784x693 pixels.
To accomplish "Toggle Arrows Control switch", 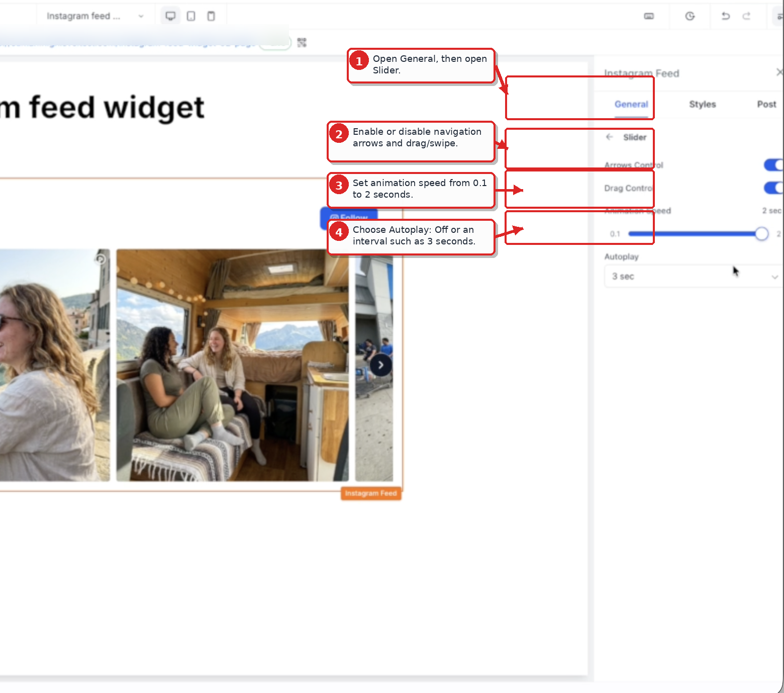I will [x=774, y=165].
